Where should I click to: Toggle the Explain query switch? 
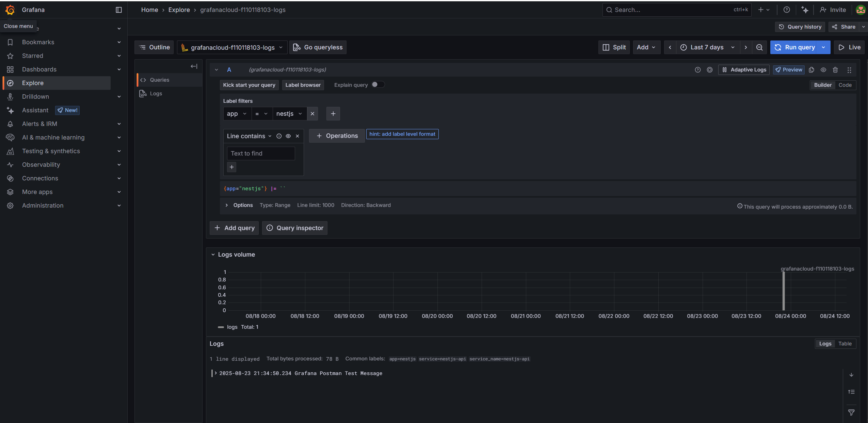377,85
